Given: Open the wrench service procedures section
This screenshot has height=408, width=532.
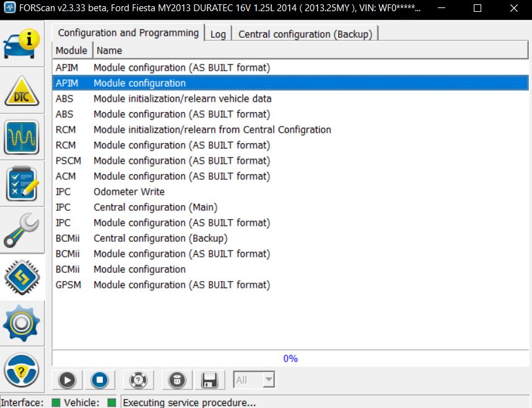Looking at the screenshot, I should [x=22, y=231].
